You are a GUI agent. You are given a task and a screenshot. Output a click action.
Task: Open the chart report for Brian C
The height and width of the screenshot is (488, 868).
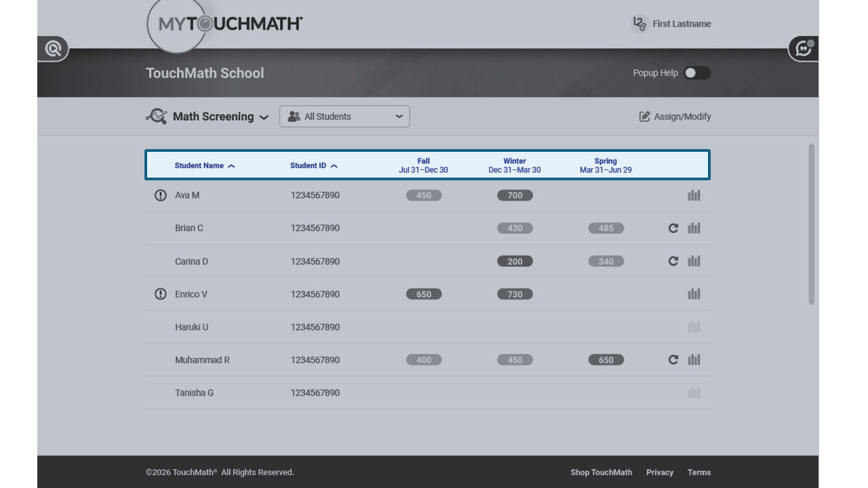coord(694,228)
